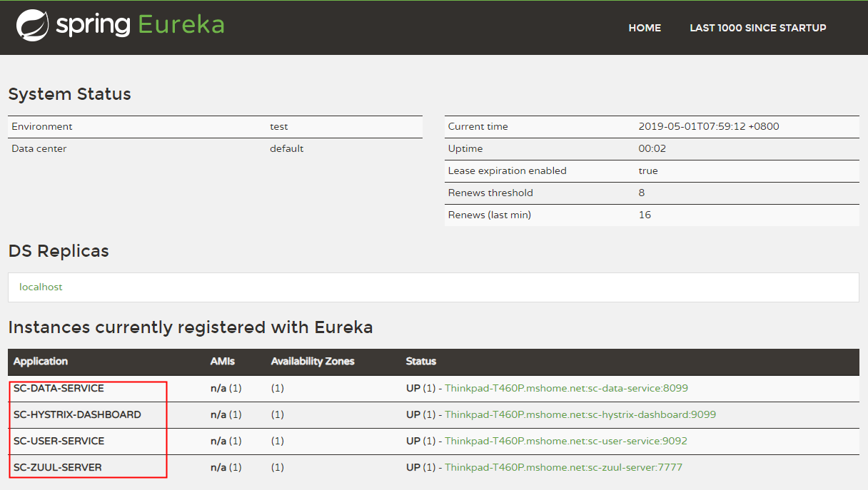Select the current time value 2019-05-01T07:59:12

point(709,126)
